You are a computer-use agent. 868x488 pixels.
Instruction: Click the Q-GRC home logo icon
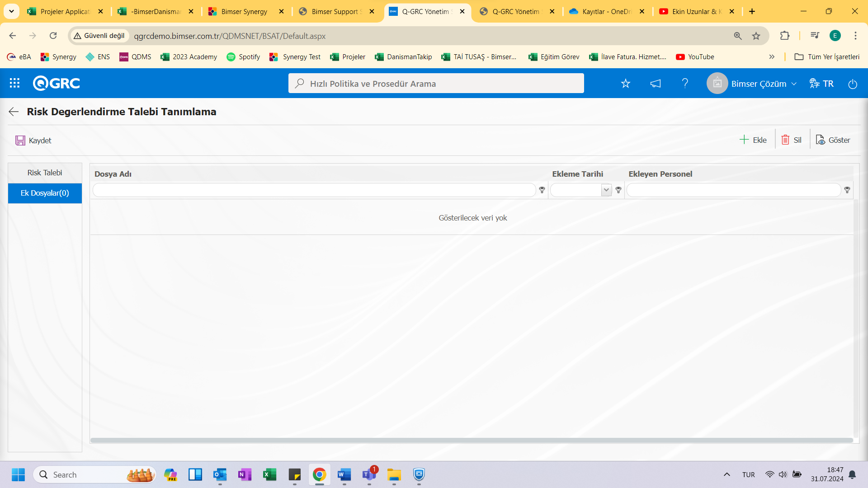point(57,84)
